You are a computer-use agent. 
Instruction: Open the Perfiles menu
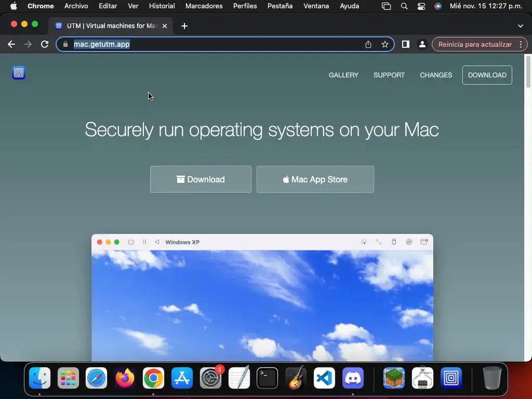[x=245, y=6]
